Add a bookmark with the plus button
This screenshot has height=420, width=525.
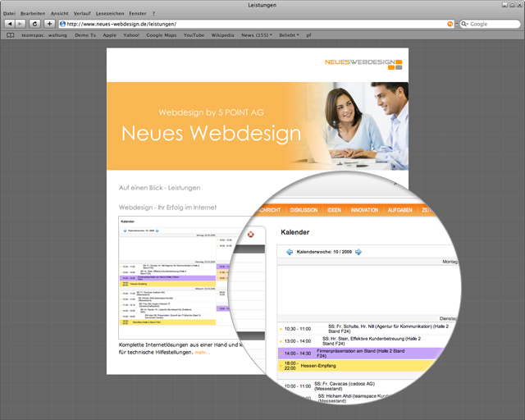click(49, 24)
